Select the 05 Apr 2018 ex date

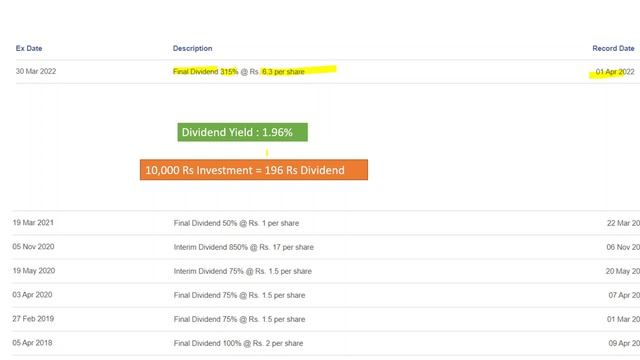coord(32,343)
